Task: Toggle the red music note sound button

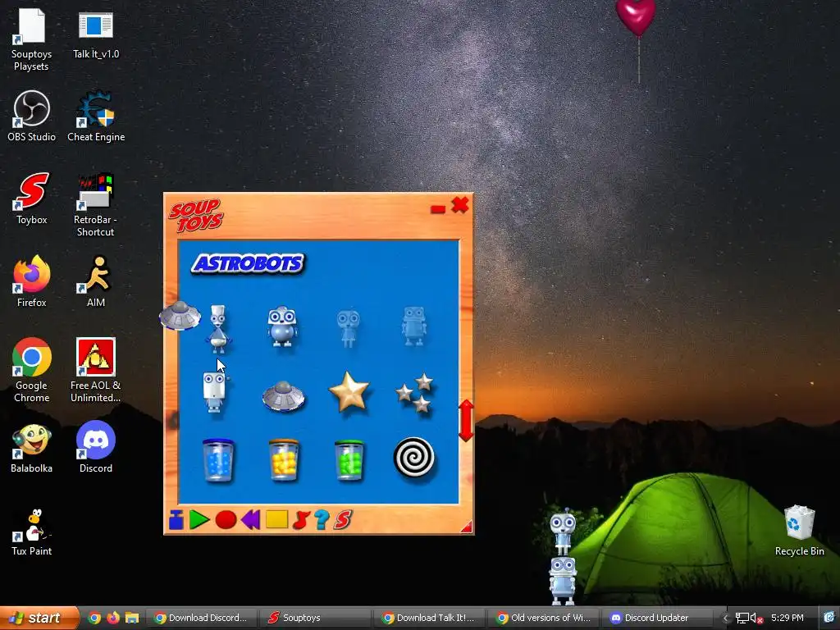Action: [x=301, y=519]
